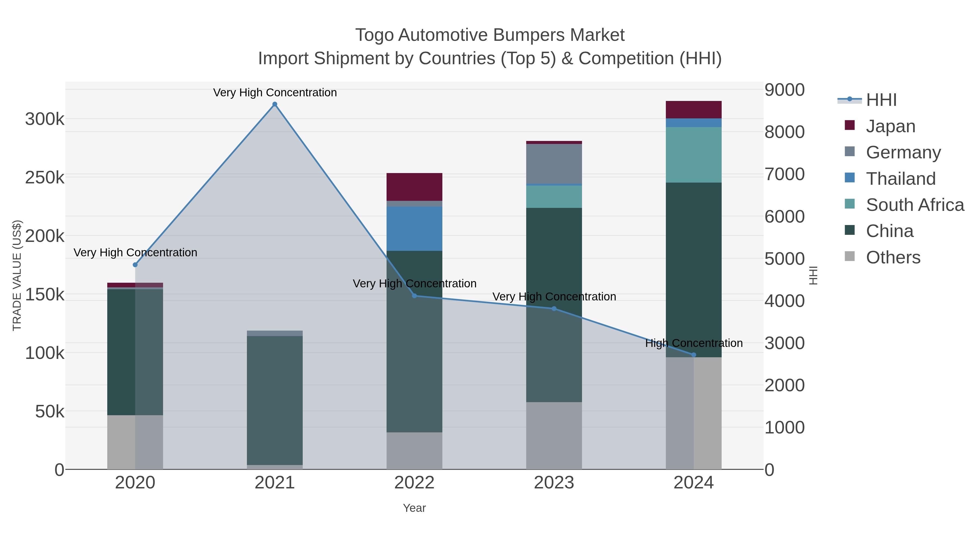Screen dimensions: 980x551
Task: Click the 2023 HHI data point
Action: pos(554,309)
